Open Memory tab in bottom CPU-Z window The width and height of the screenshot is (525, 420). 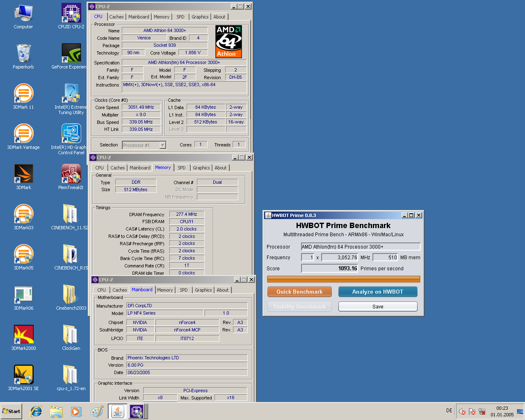[165, 290]
